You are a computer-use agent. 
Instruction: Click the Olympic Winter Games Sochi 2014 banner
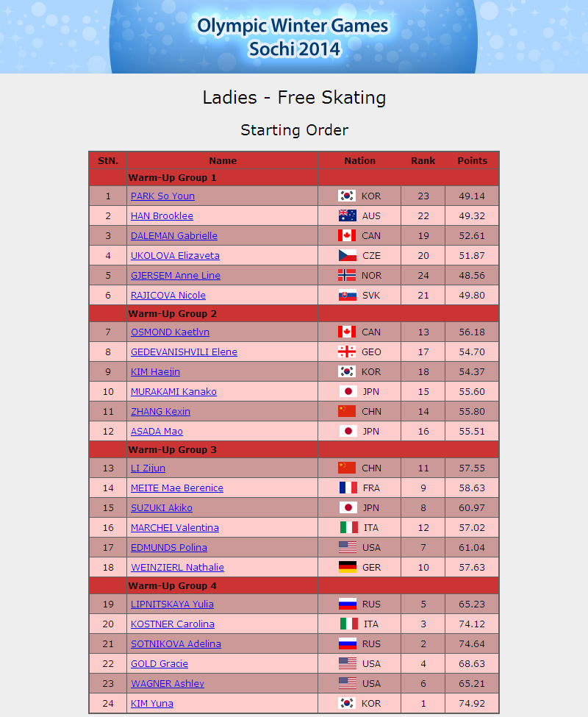pos(293,37)
